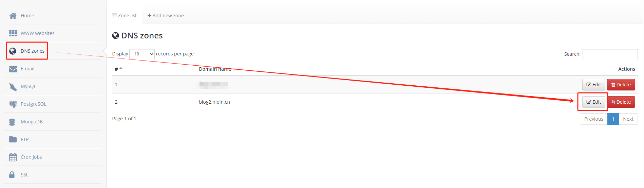Open the Add new zone tab
The image size is (644, 188).
[x=166, y=16]
